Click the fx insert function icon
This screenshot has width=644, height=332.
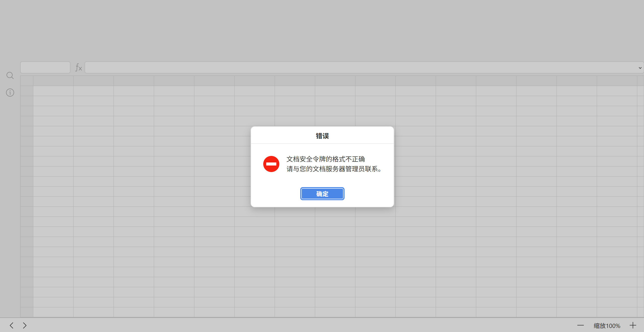[x=78, y=68]
